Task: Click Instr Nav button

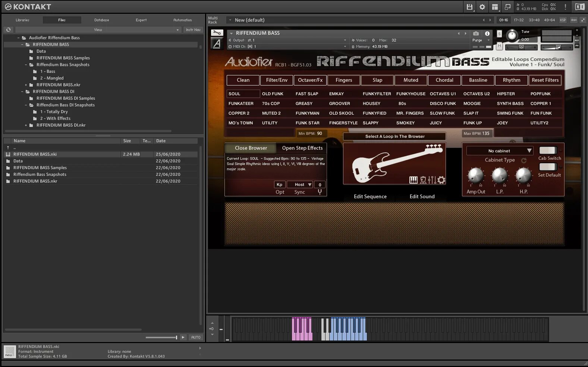Action: 193,29
